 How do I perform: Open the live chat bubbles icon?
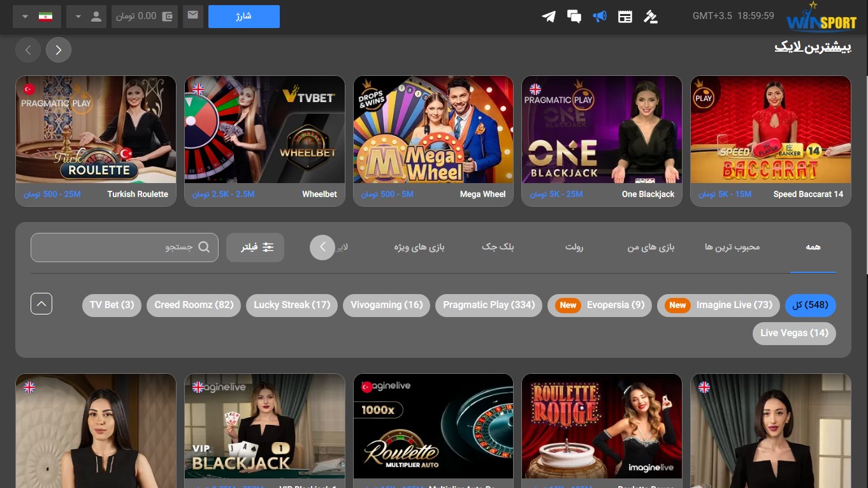(574, 17)
